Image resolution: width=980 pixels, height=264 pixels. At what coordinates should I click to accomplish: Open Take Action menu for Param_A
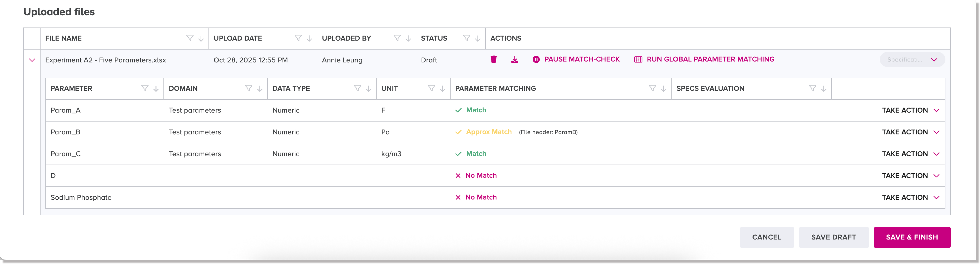(911, 110)
